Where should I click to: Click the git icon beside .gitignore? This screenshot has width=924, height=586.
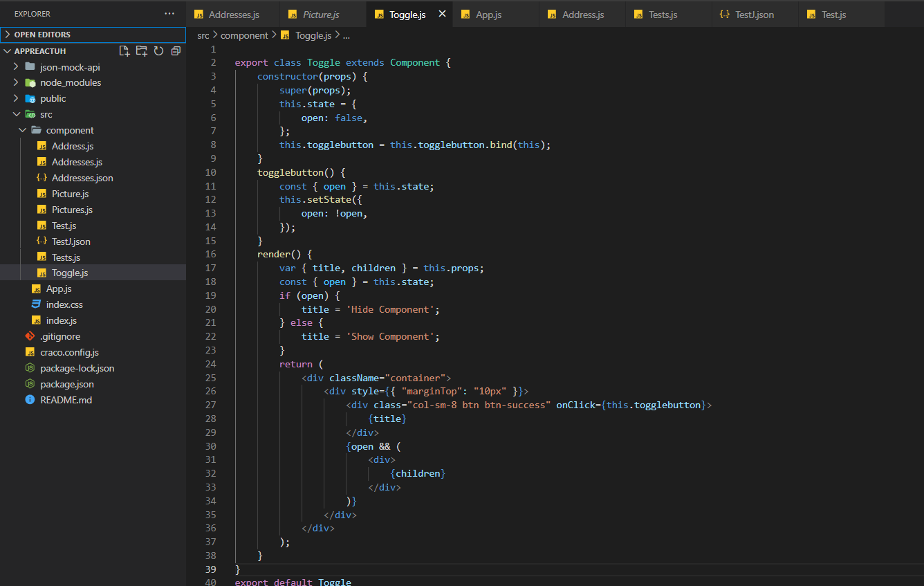click(30, 336)
